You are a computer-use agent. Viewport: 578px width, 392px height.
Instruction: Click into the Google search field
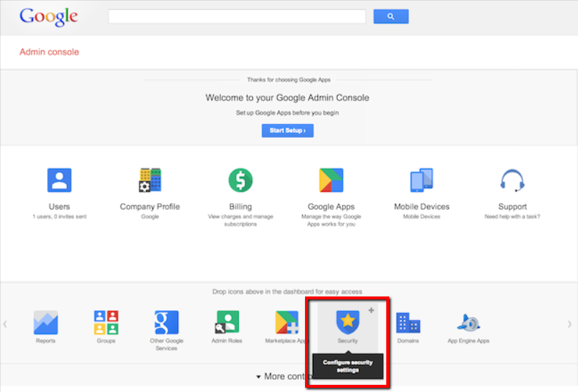pyautogui.click(x=237, y=16)
